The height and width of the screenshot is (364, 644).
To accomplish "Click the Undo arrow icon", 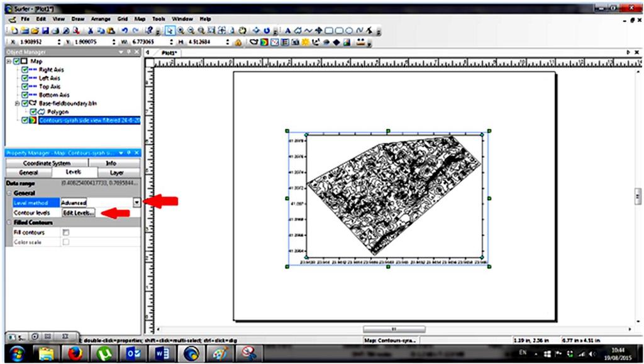I will pyautogui.click(x=125, y=31).
